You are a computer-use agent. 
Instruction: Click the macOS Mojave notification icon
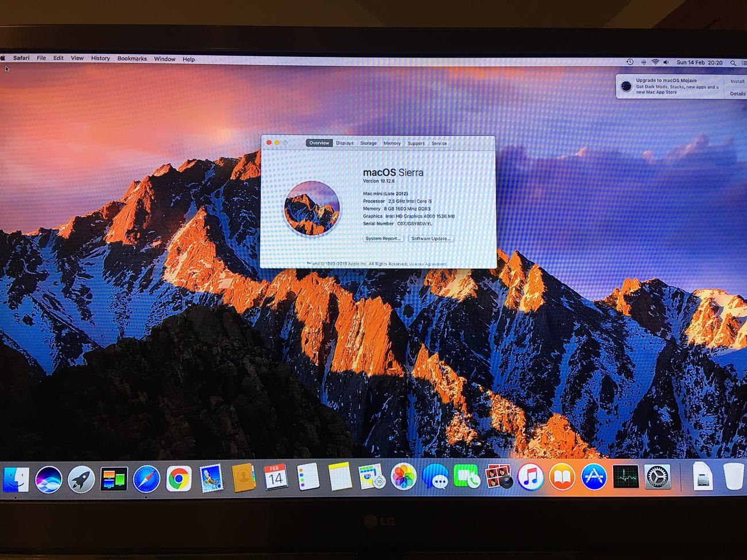(626, 87)
